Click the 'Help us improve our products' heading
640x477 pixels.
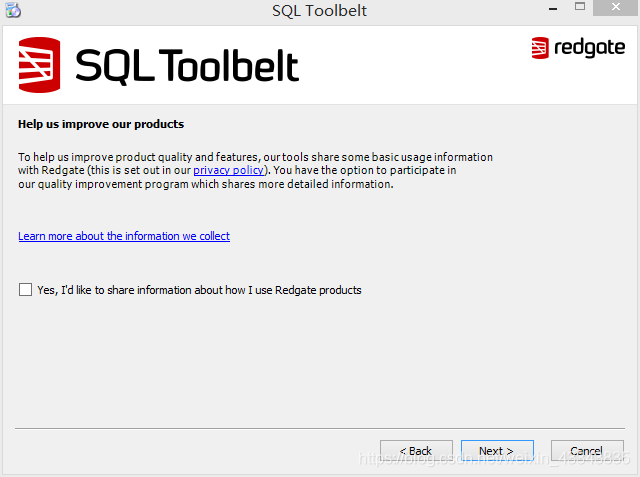[101, 124]
